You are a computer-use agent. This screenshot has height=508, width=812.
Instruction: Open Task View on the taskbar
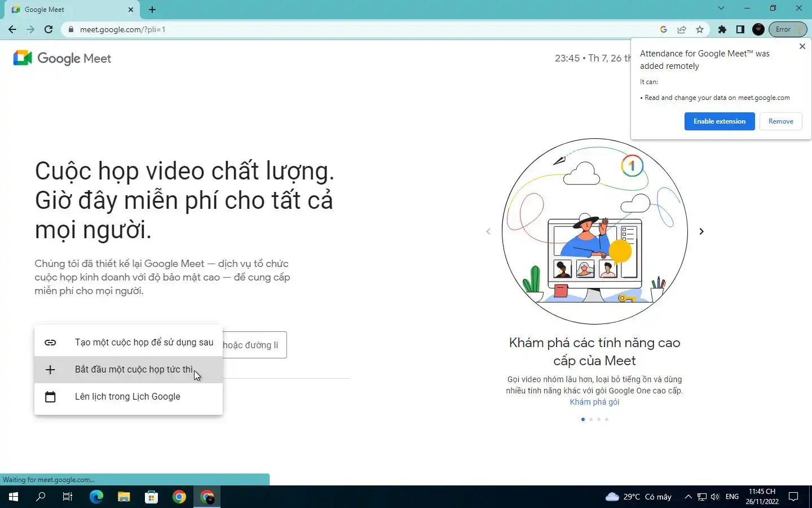click(68, 497)
